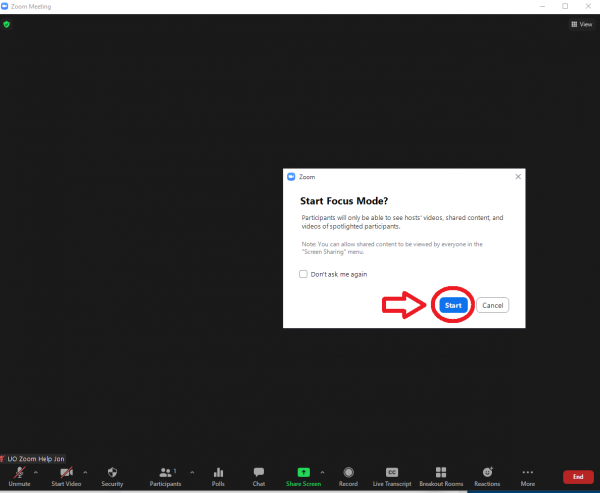The width and height of the screenshot is (600, 493).
Task: Click the Start Focus Mode? heading
Action: tap(344, 201)
